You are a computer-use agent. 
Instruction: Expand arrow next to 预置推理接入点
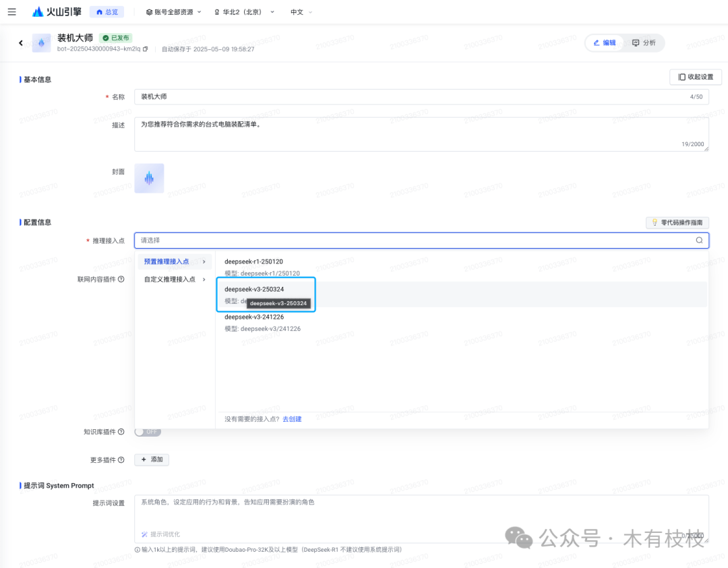point(204,261)
